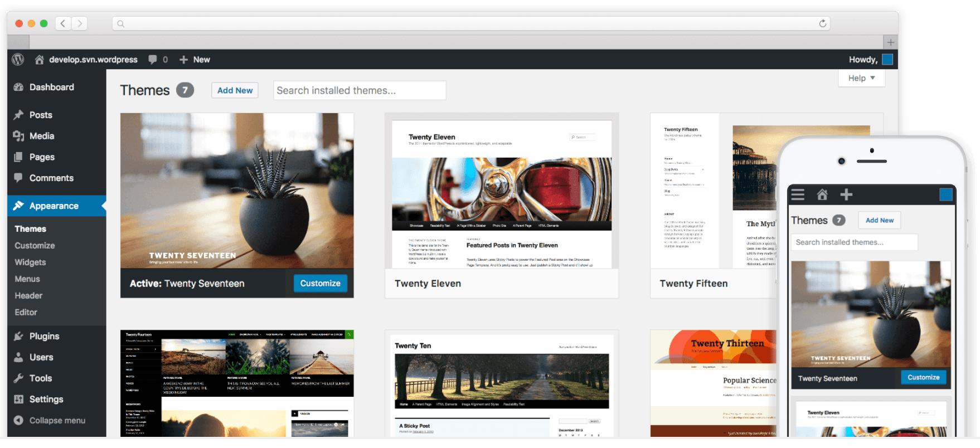Click the browser address bar
This screenshot has height=448, width=980.
[471, 23]
